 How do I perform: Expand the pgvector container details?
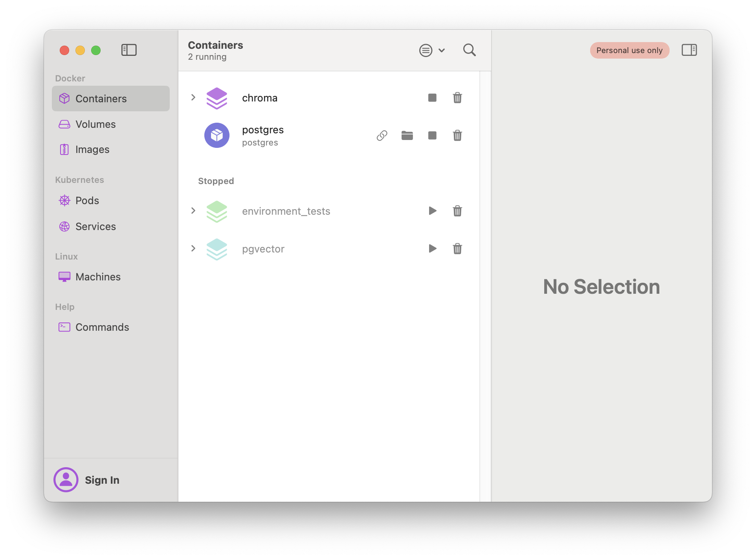194,248
